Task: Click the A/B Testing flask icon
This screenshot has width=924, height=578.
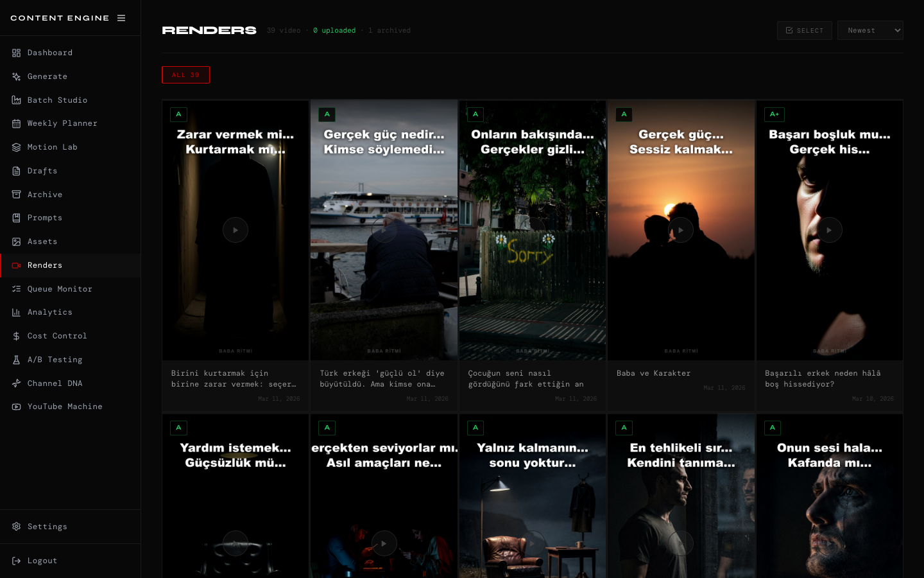Action: tap(17, 360)
